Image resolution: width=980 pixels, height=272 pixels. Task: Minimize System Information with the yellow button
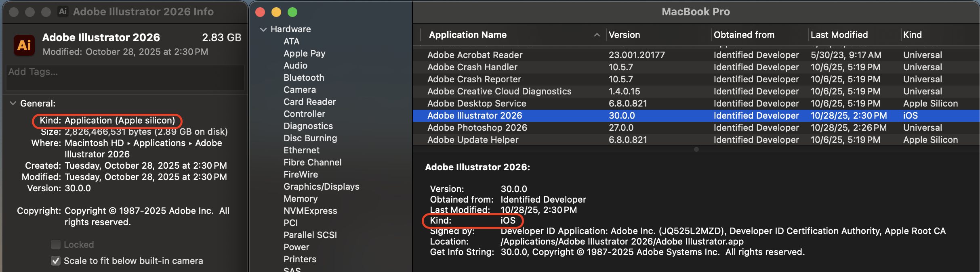[x=276, y=12]
